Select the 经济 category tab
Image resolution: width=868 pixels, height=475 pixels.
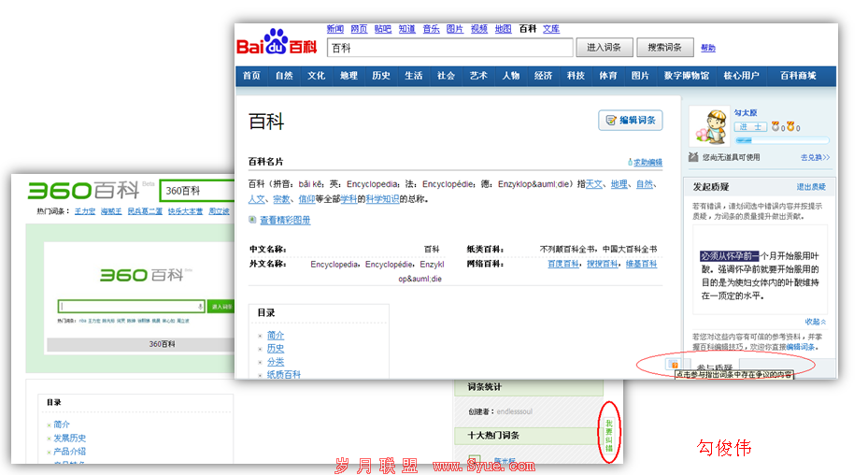coord(543,76)
